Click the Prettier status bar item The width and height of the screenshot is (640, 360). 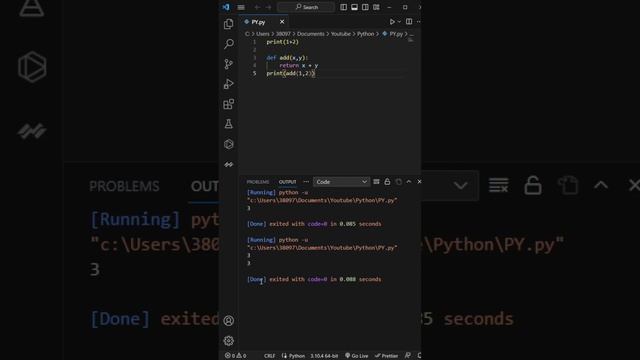[387, 356]
